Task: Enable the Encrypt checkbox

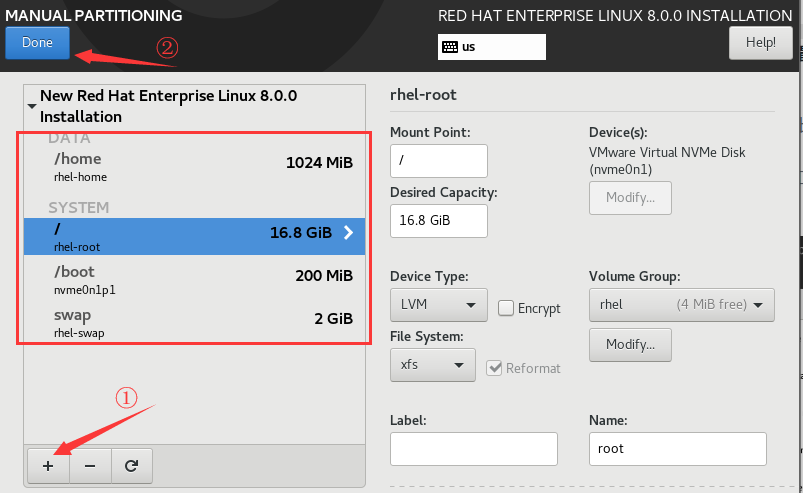Action: (506, 308)
